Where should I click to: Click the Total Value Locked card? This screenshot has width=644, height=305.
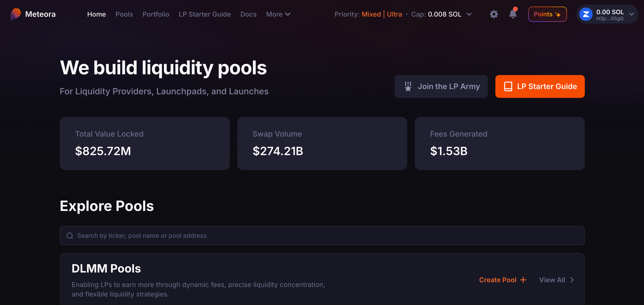(145, 143)
